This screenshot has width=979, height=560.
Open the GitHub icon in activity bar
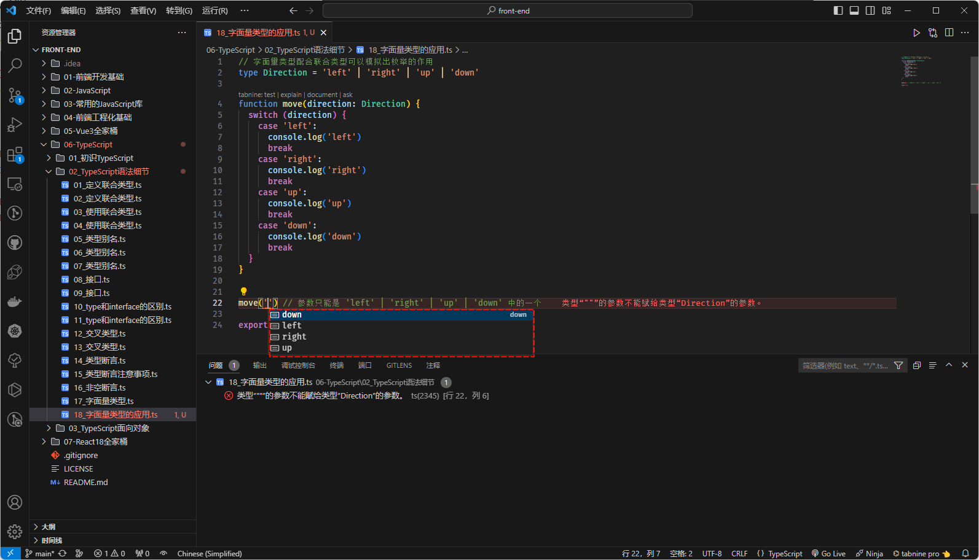pos(15,243)
